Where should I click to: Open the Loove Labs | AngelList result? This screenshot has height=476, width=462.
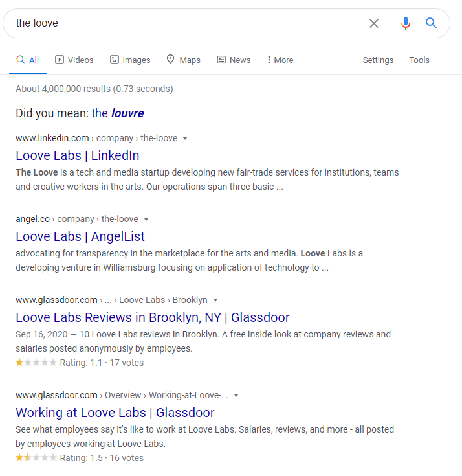point(80,236)
